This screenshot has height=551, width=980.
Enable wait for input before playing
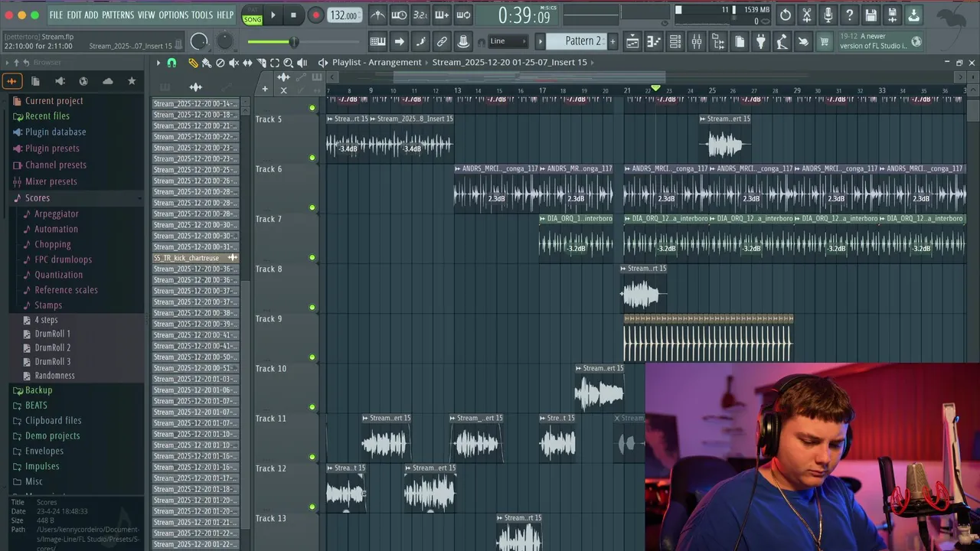pos(399,15)
